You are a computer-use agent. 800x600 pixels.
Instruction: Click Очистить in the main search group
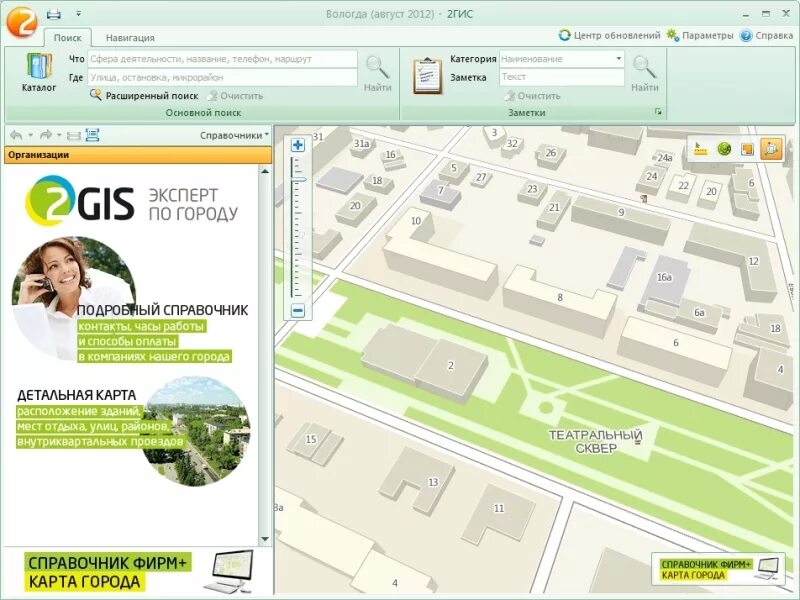tap(235, 95)
